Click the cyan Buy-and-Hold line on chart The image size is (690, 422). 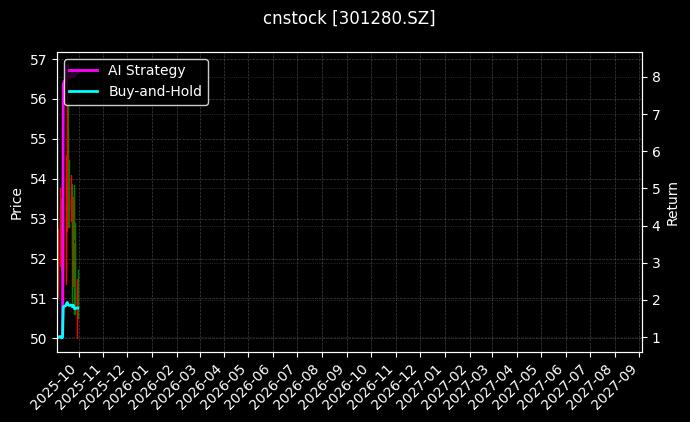[x=68, y=304]
